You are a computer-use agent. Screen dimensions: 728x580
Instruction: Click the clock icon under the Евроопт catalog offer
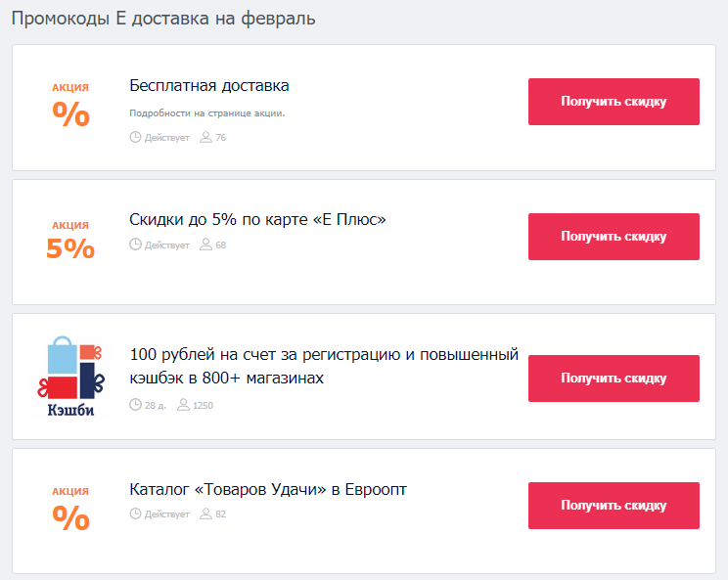click(x=135, y=513)
